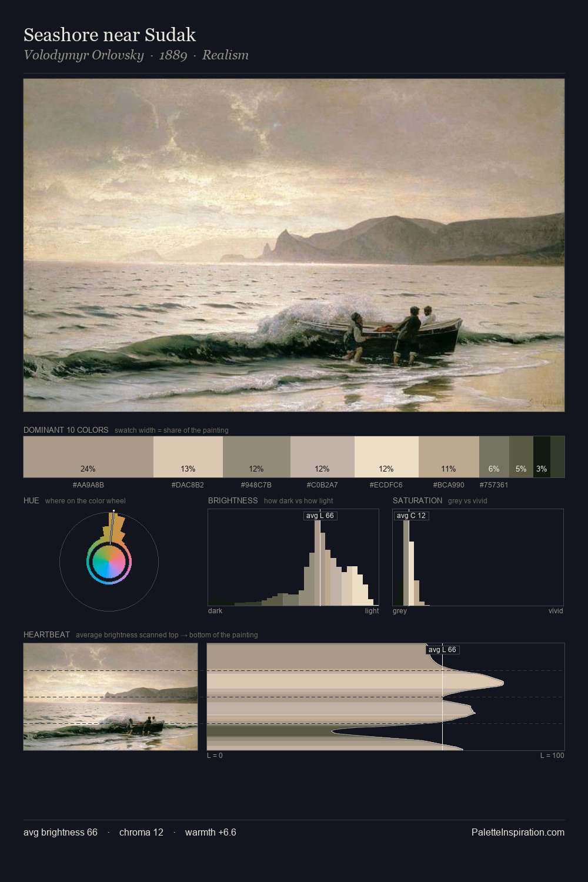This screenshot has height=882, width=588.
Task: Click the '#ECDFC6' hex code text
Action: [386, 485]
